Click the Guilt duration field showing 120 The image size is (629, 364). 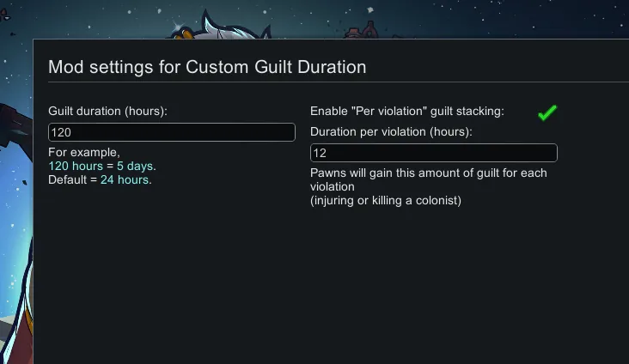[172, 132]
